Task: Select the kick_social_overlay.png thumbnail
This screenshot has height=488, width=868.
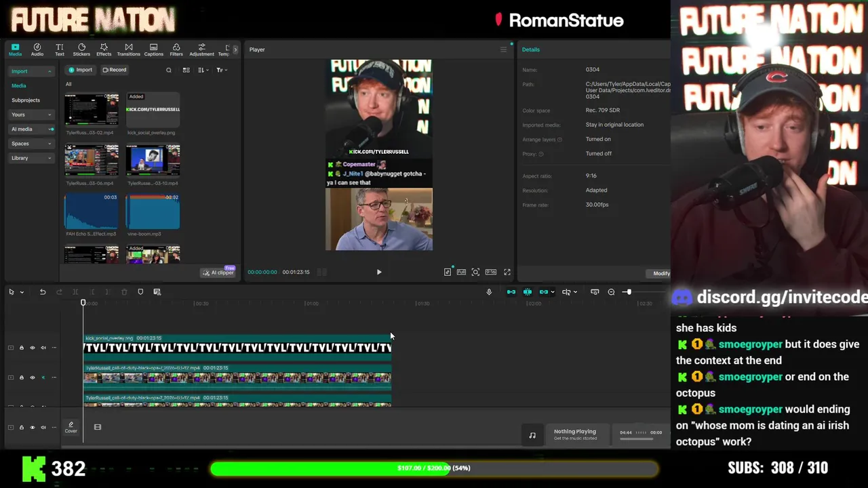Action: coord(153,109)
